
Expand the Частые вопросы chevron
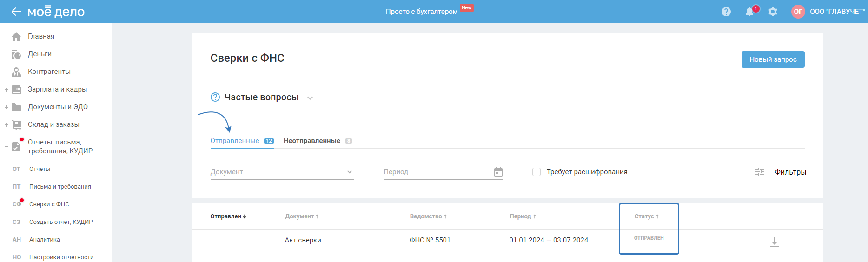click(310, 98)
